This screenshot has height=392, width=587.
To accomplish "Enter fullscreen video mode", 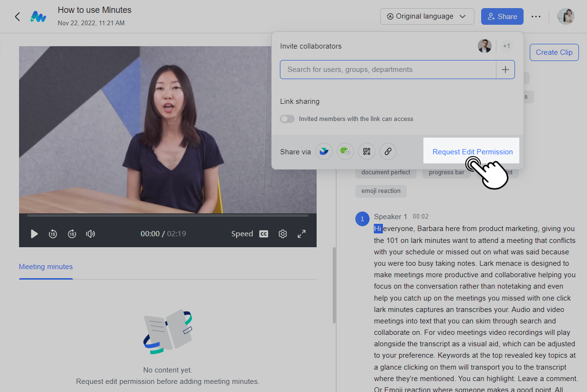I will (x=301, y=234).
